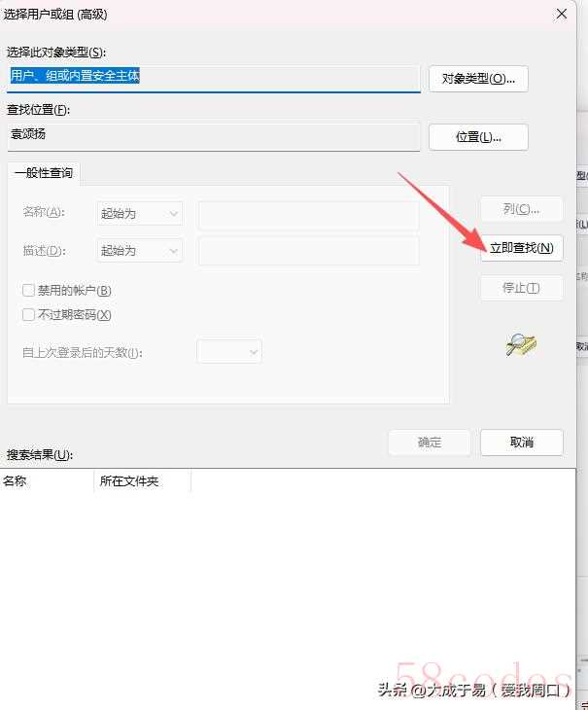
Task: Open the days since last logon dropdown
Action: (x=229, y=352)
